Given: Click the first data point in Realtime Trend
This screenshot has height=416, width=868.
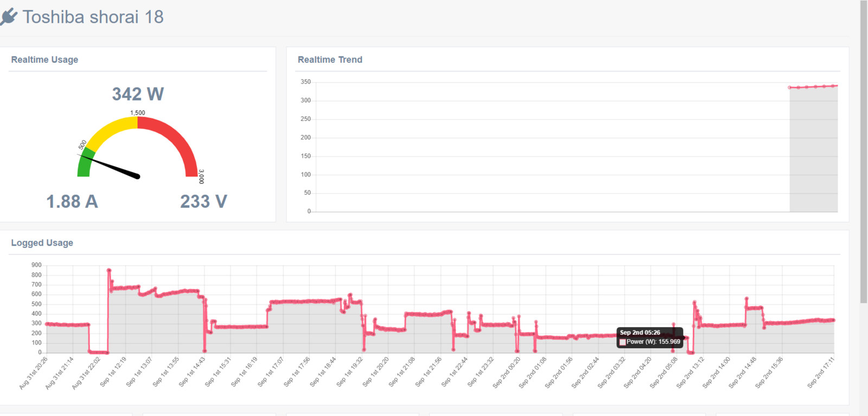Looking at the screenshot, I should (x=790, y=87).
